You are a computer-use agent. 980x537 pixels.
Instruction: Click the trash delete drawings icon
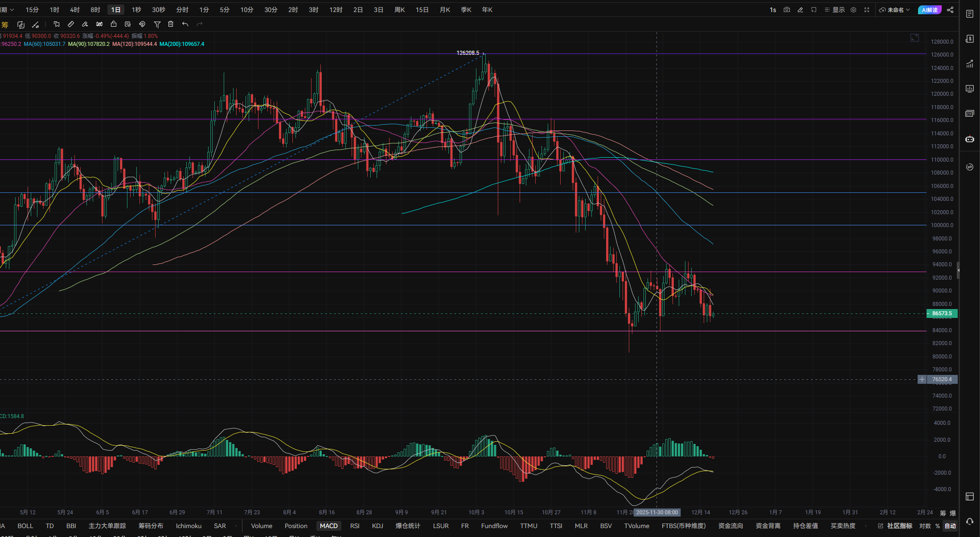171,24
